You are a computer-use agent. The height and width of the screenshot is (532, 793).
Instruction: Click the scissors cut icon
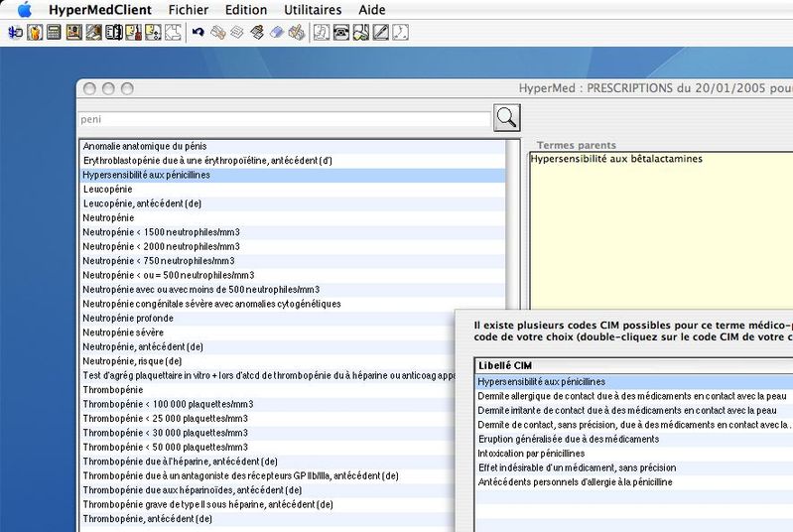(x=218, y=33)
